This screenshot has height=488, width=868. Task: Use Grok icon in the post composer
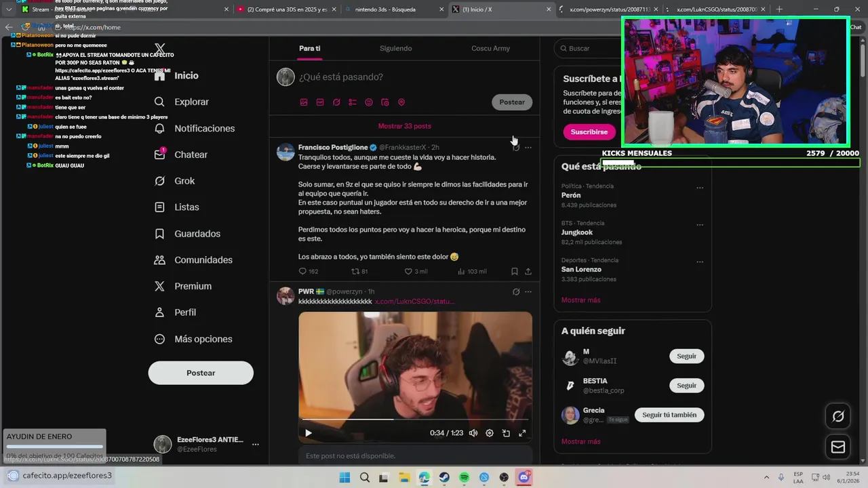336,102
